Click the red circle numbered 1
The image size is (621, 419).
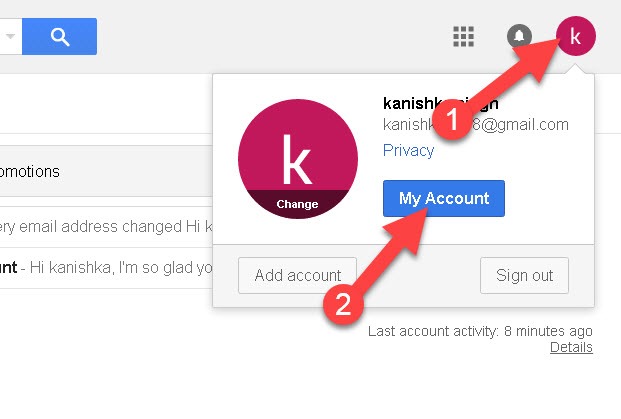tap(452, 119)
